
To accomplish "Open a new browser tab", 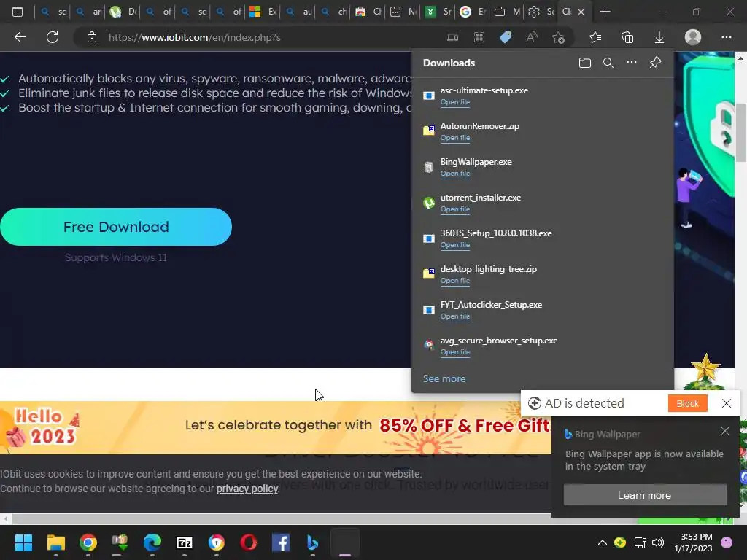I will pos(605,12).
